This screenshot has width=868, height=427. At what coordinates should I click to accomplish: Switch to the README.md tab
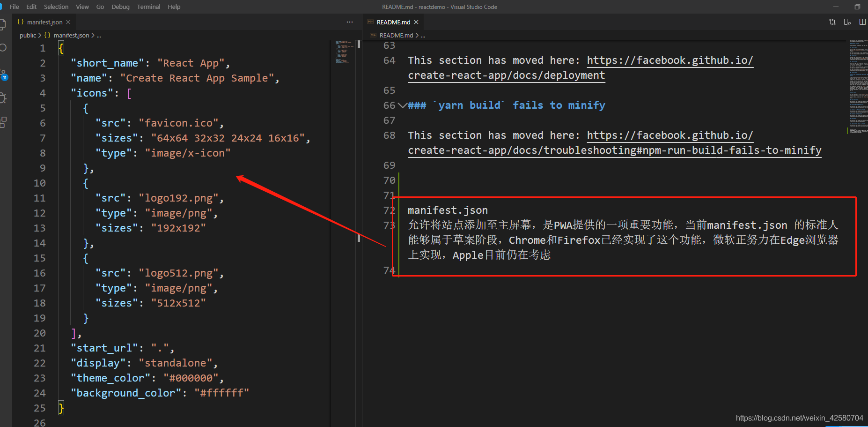click(x=393, y=22)
